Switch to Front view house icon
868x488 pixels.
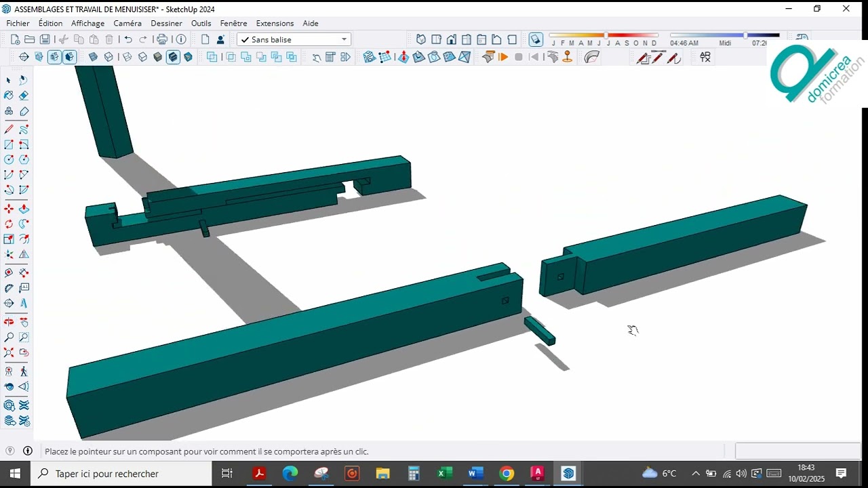[452, 39]
